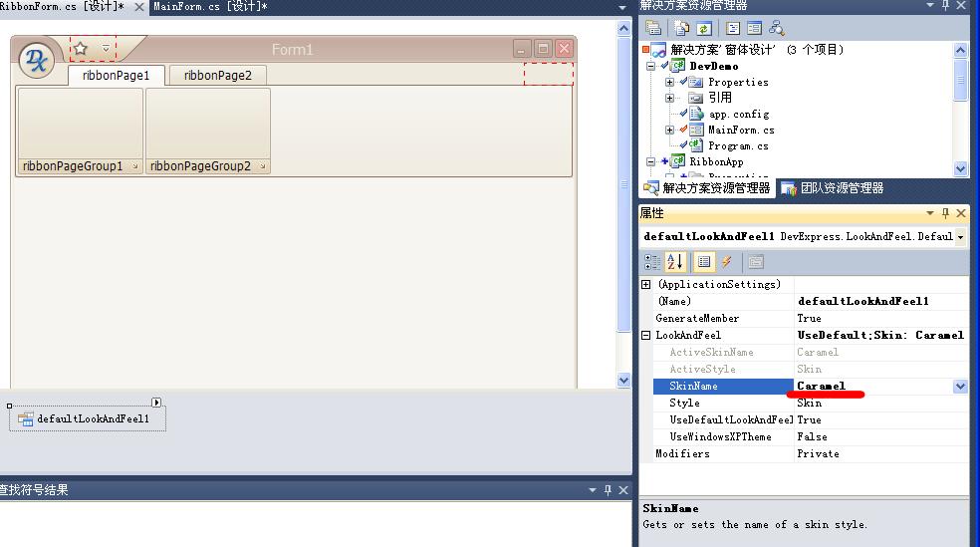Click the Alphabetical sort icon in Properties
Screen dimensions: 980x547
pyautogui.click(x=675, y=262)
